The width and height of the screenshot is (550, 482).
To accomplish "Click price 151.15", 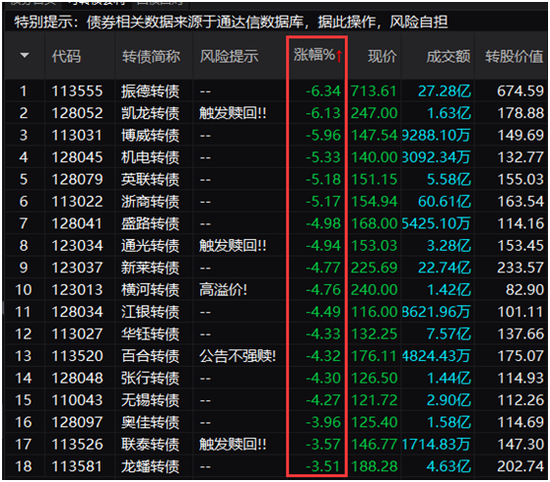I will point(374,180).
